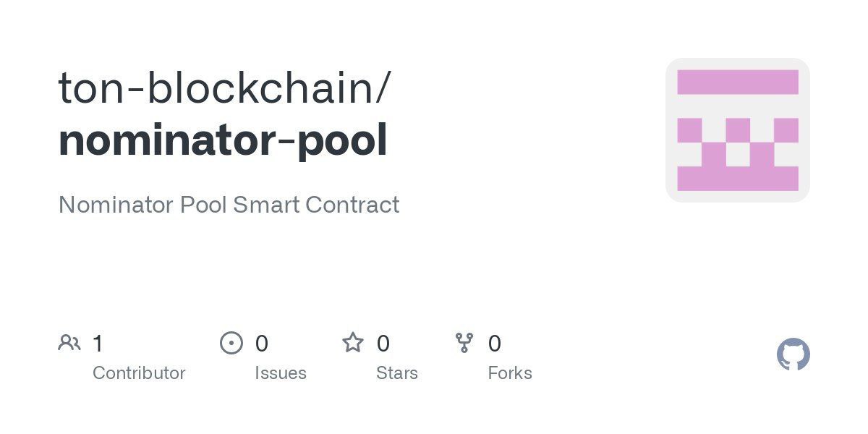Click the fork branch icon

pyautogui.click(x=464, y=343)
